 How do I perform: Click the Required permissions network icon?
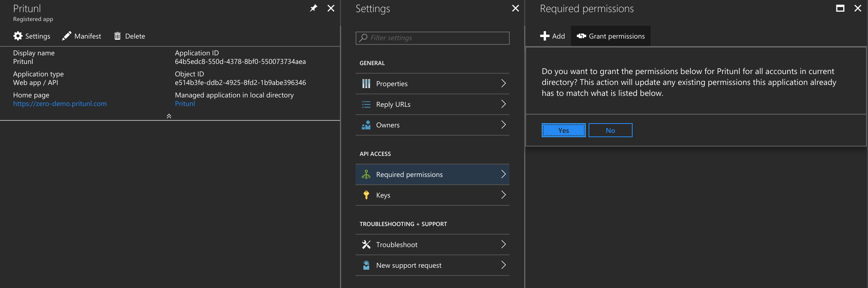366,174
